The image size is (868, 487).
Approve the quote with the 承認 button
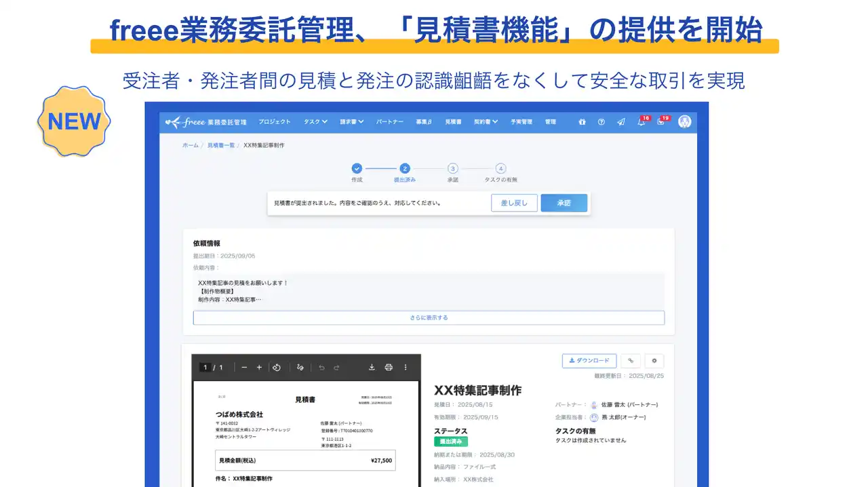pos(564,202)
